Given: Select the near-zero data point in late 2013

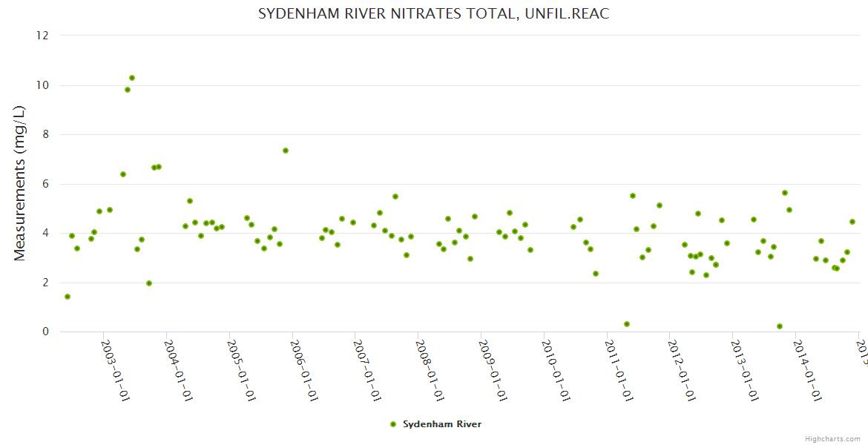Looking at the screenshot, I should [x=780, y=326].
